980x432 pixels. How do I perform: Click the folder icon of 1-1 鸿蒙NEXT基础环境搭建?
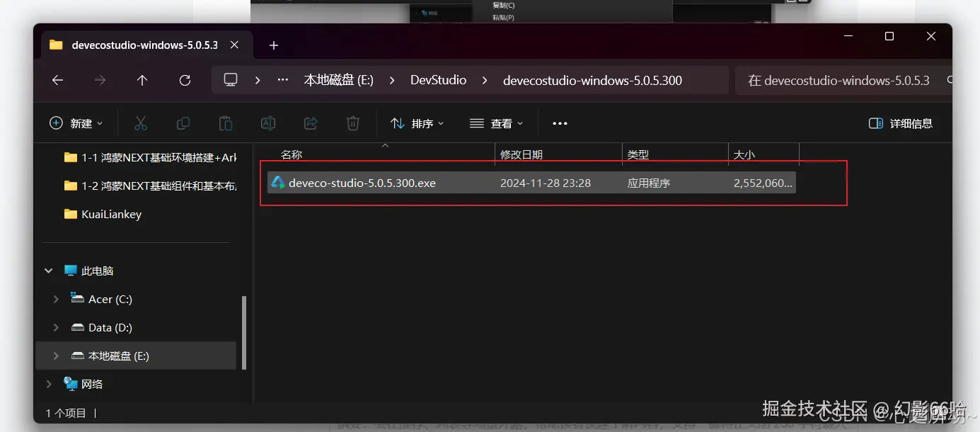(70, 157)
